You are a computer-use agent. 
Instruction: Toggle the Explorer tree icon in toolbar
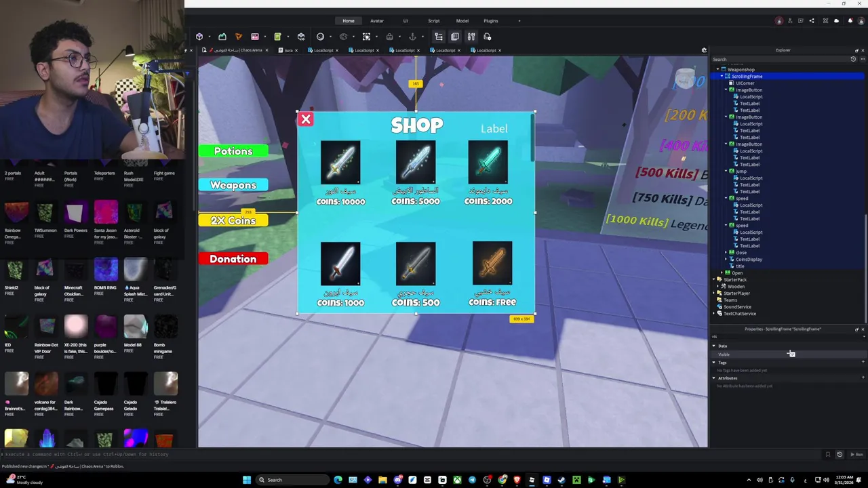[x=439, y=37]
